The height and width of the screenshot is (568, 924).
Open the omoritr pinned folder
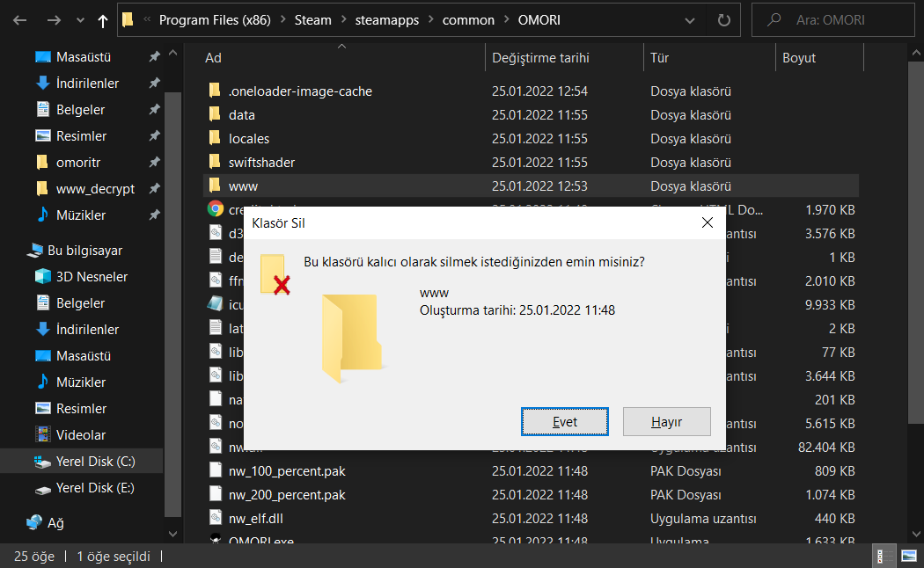pos(77,163)
